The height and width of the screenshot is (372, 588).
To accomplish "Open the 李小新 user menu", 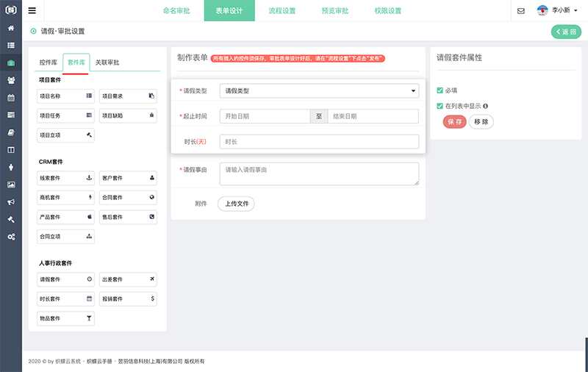I will point(564,10).
